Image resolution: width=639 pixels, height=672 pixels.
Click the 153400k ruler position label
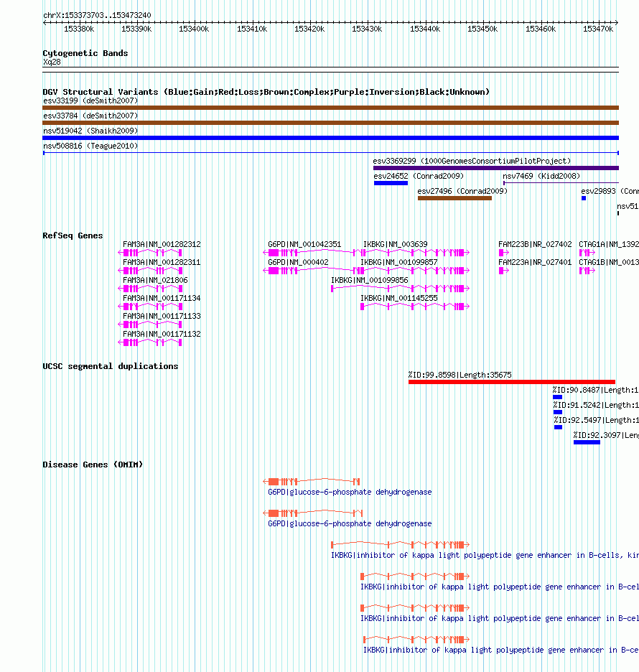point(194,29)
